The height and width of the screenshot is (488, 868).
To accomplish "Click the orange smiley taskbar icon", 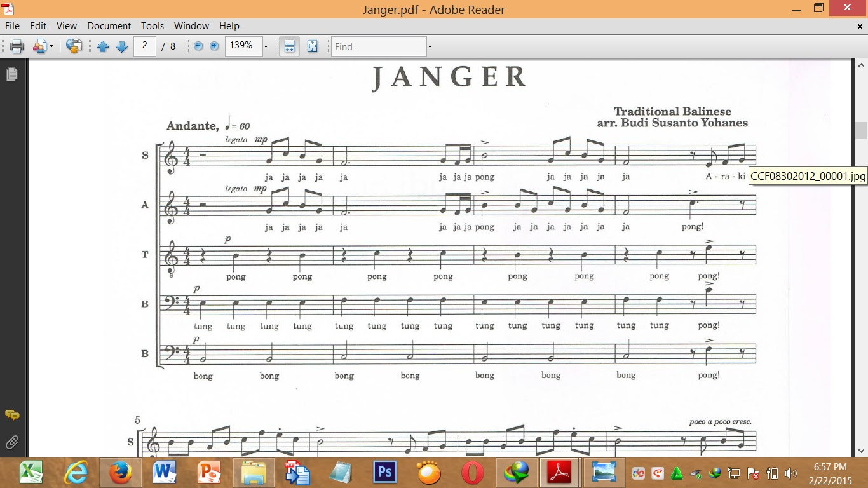I will (429, 472).
